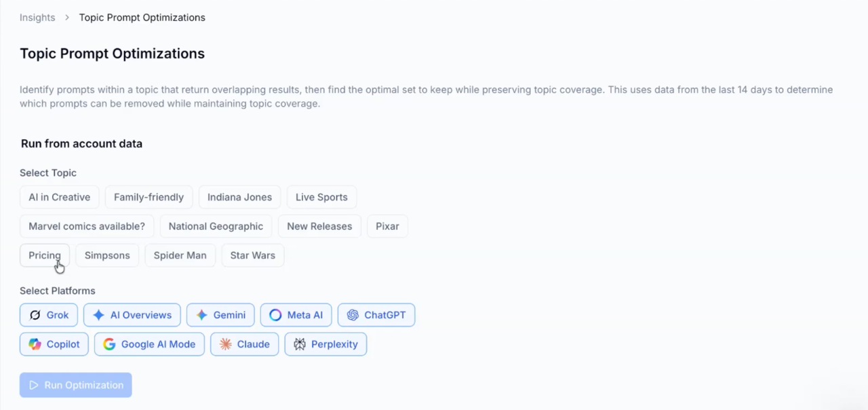
Task: Click the Claude starburst icon
Action: (225, 344)
